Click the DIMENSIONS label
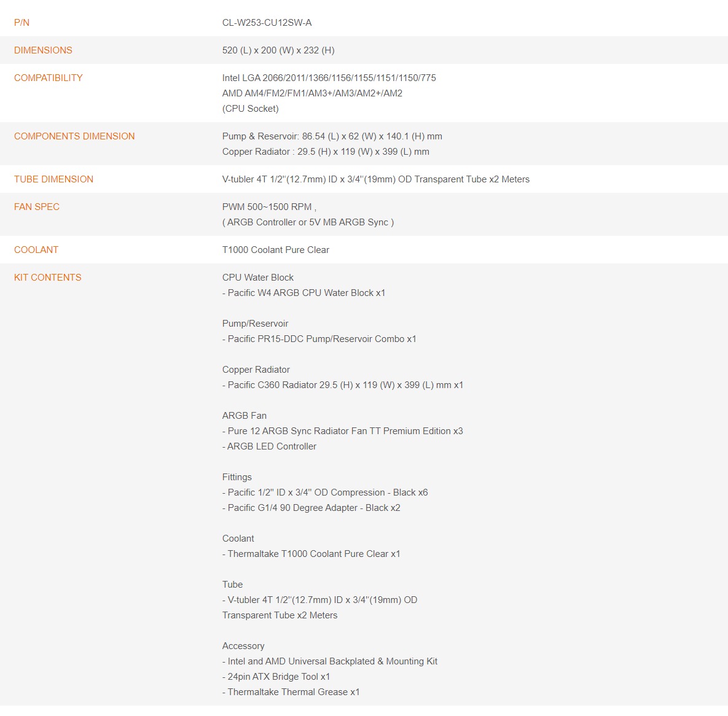Viewport: 728px width, 716px height. (x=43, y=50)
